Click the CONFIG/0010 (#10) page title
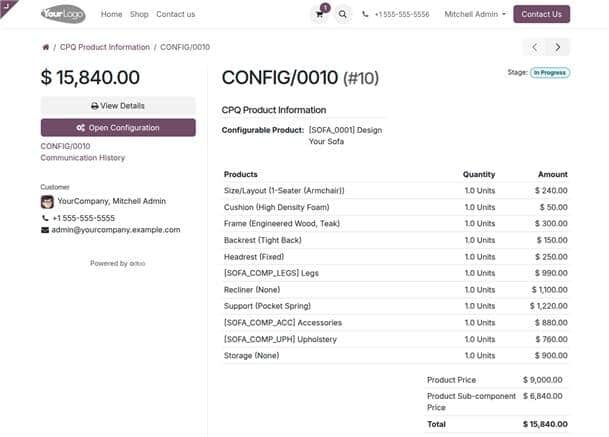Screen dimensions: 609x437 pos(300,78)
